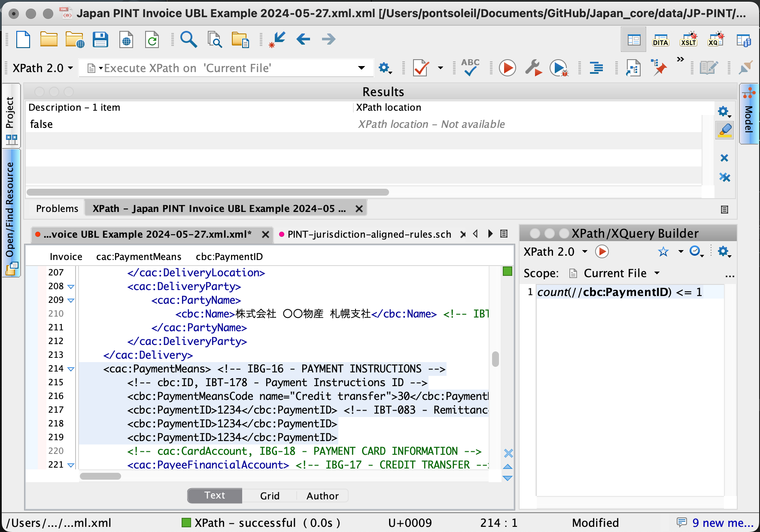Screen dimensions: 760x532
Task: Open URL with folder-globe icon
Action: point(75,39)
